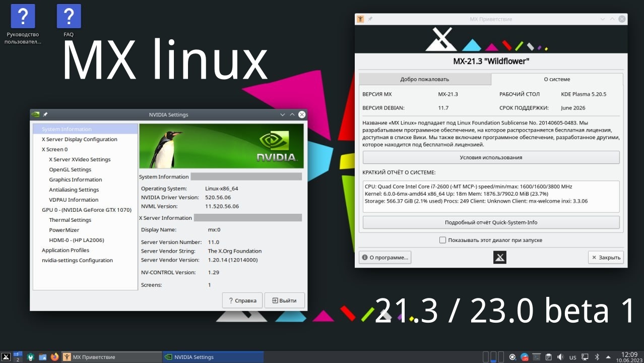Click the MX Приветствие window menu icon
The height and width of the screenshot is (363, 644).
pos(360,19)
